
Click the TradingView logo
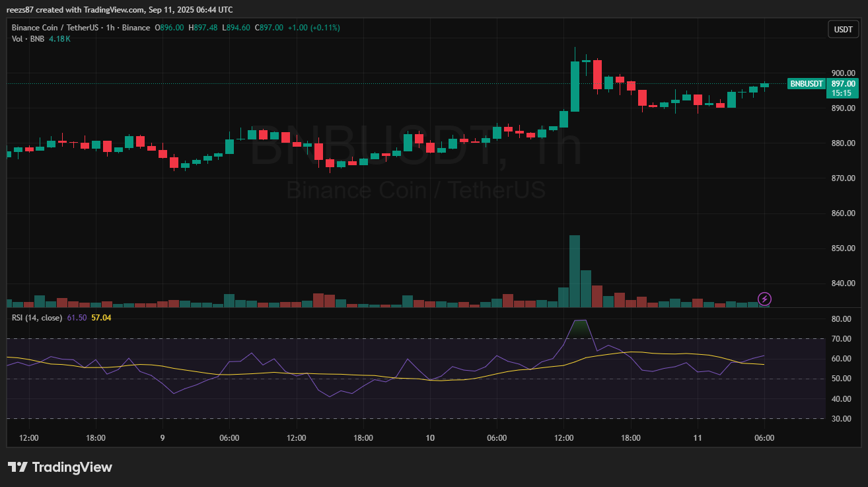tap(60, 467)
